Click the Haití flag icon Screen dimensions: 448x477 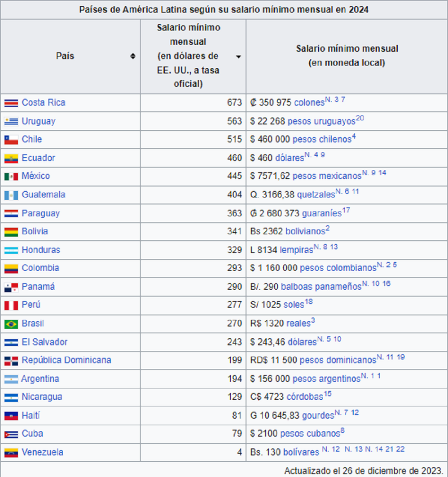click(11, 416)
